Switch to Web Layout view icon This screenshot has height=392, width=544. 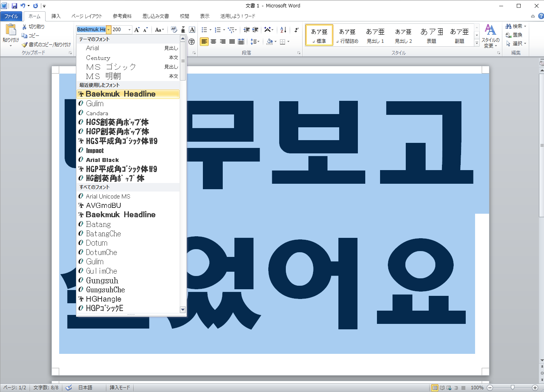click(449, 388)
